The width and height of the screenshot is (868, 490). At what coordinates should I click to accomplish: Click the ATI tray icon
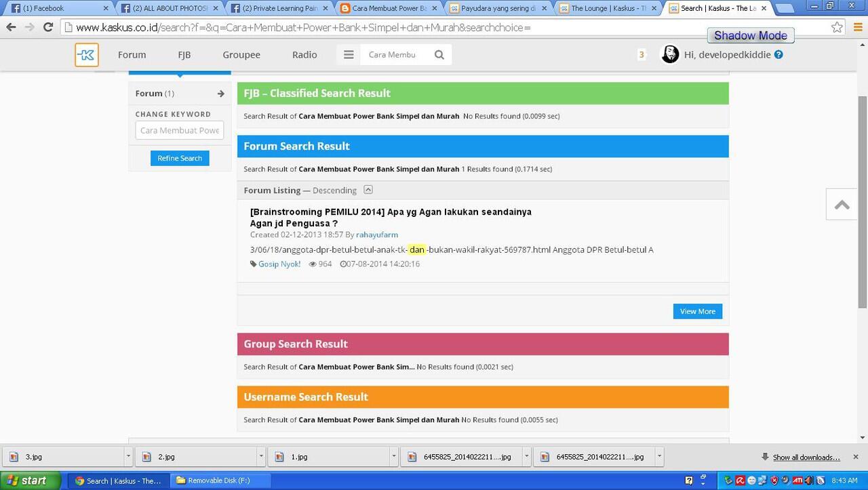point(797,481)
